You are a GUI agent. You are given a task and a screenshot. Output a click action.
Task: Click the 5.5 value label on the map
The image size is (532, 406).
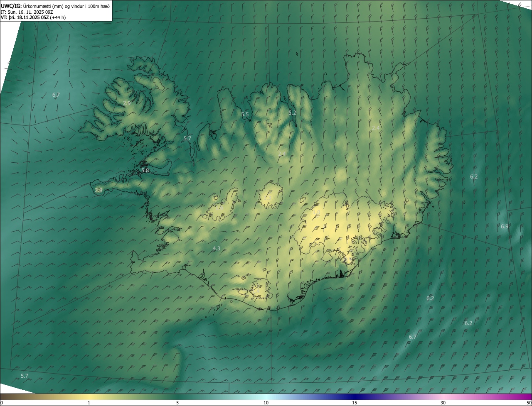point(245,114)
